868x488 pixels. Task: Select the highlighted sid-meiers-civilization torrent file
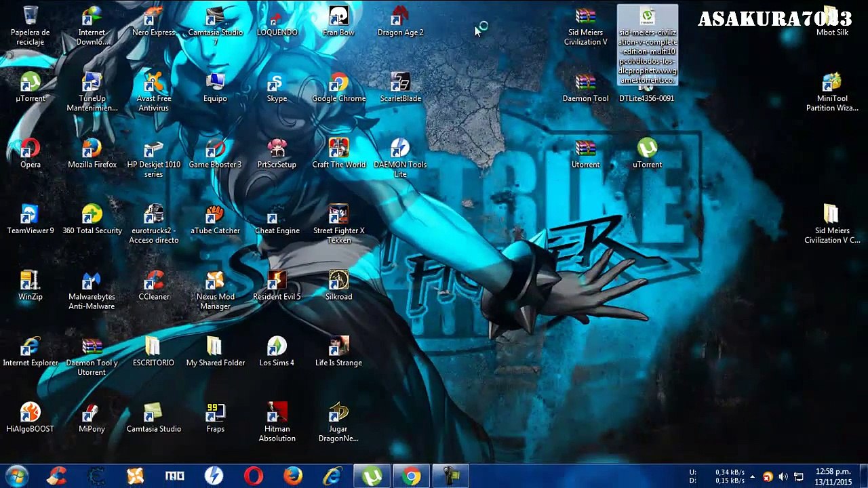(x=648, y=45)
